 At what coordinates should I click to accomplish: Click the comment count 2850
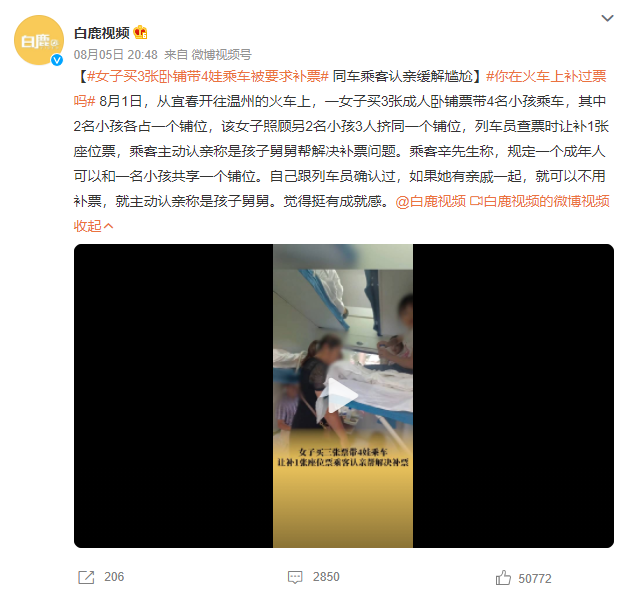coord(326,577)
